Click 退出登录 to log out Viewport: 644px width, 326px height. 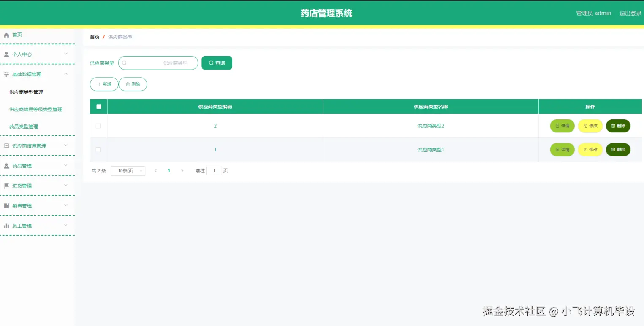pos(630,13)
